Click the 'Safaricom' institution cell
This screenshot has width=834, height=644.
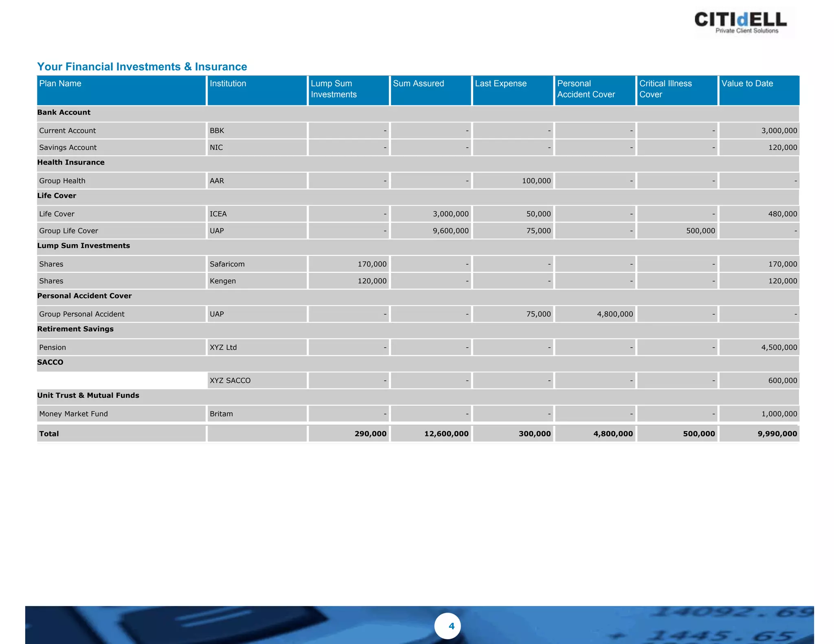point(257,264)
